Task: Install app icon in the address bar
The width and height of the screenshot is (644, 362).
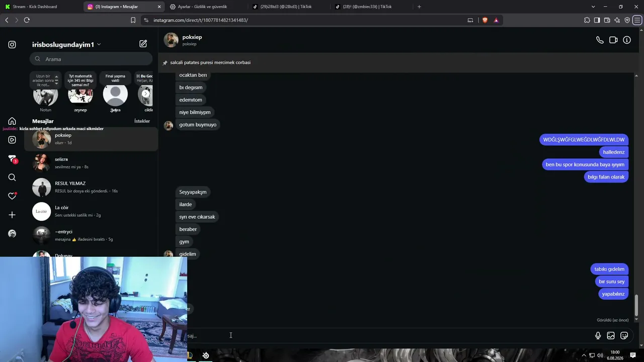Action: tap(470, 20)
